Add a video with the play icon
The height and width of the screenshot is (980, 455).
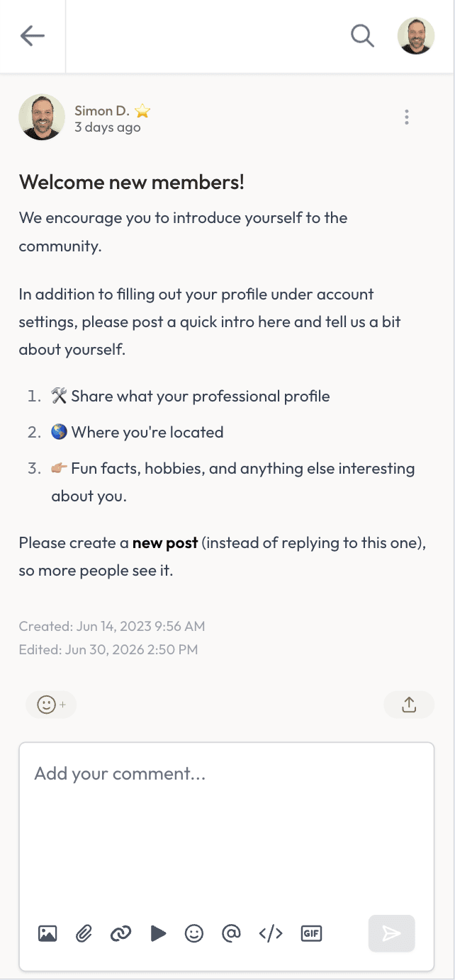(x=158, y=933)
